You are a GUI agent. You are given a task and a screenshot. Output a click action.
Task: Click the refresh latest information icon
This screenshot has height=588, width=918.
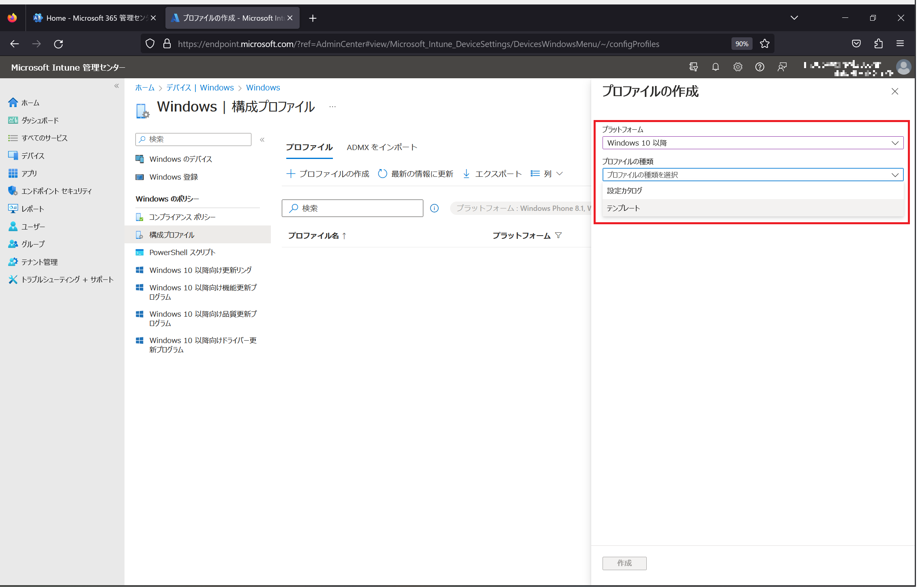click(383, 174)
